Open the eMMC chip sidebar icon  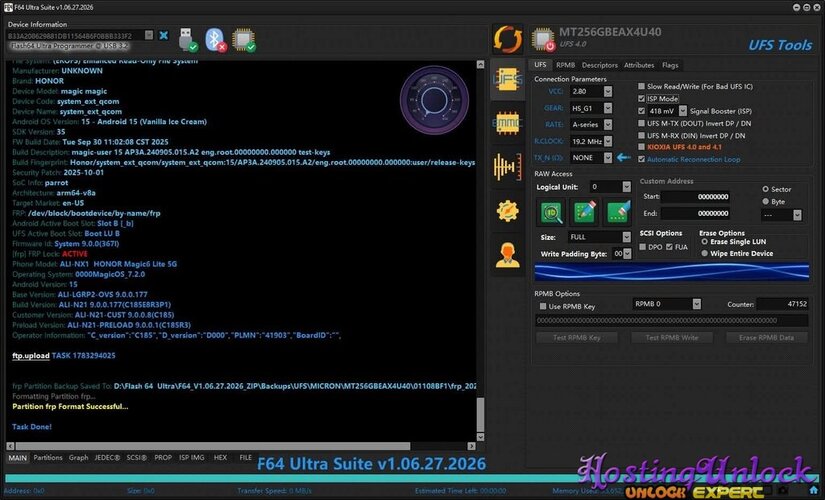(x=508, y=123)
